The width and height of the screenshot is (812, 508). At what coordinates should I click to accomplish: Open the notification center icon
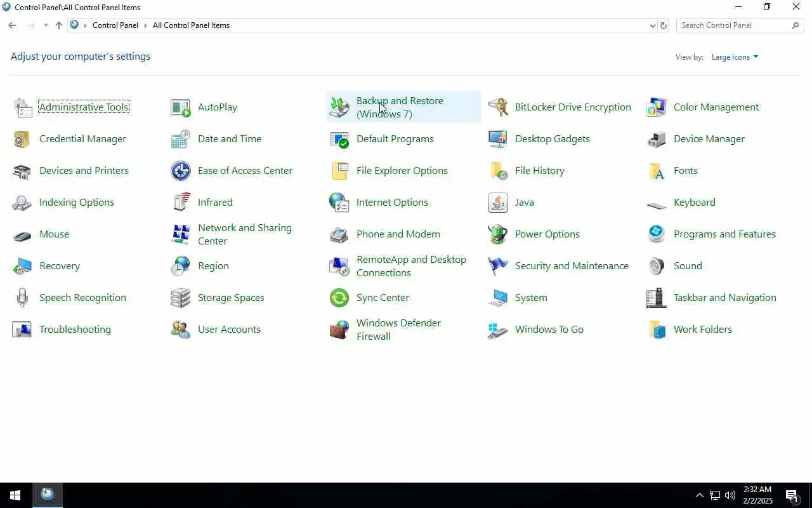tap(792, 495)
